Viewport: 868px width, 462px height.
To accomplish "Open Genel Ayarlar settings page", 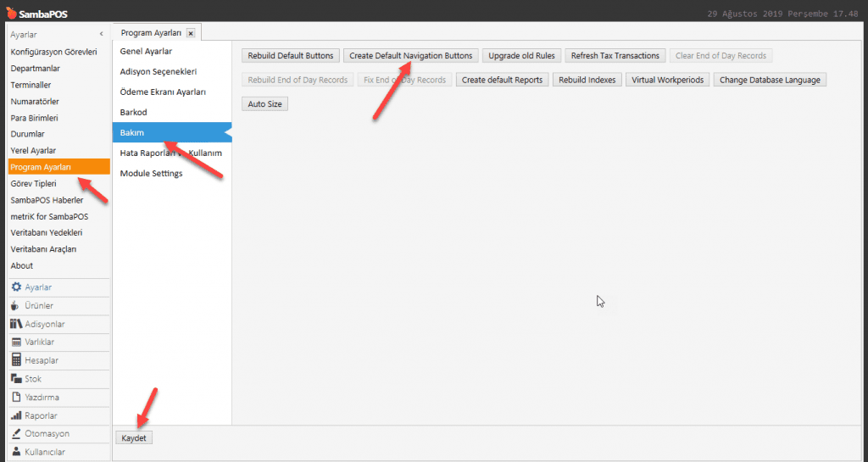I will (146, 52).
